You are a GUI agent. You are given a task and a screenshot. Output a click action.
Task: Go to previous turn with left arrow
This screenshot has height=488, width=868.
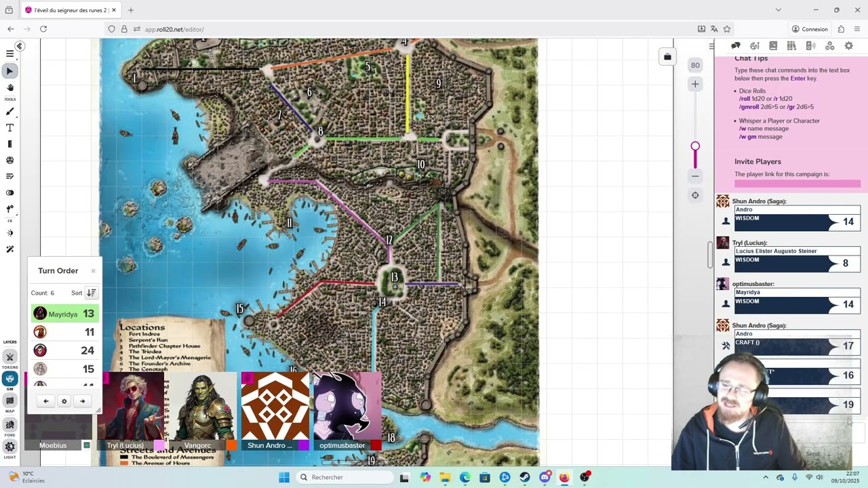tap(46, 401)
